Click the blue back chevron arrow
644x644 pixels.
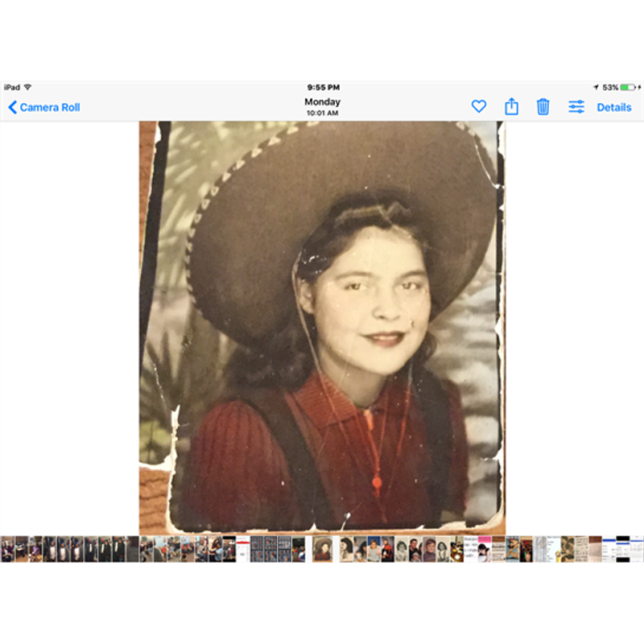(x=12, y=107)
